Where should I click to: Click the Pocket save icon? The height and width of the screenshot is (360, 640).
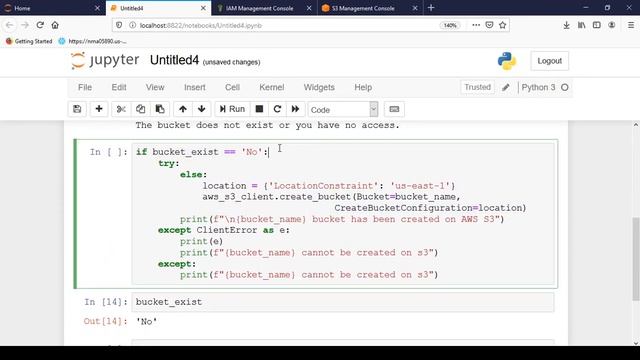point(489,25)
